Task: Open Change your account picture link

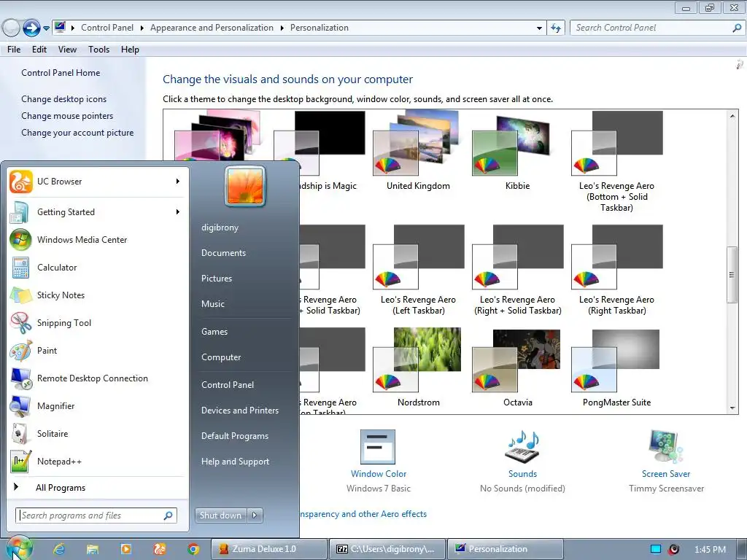Action: point(77,133)
